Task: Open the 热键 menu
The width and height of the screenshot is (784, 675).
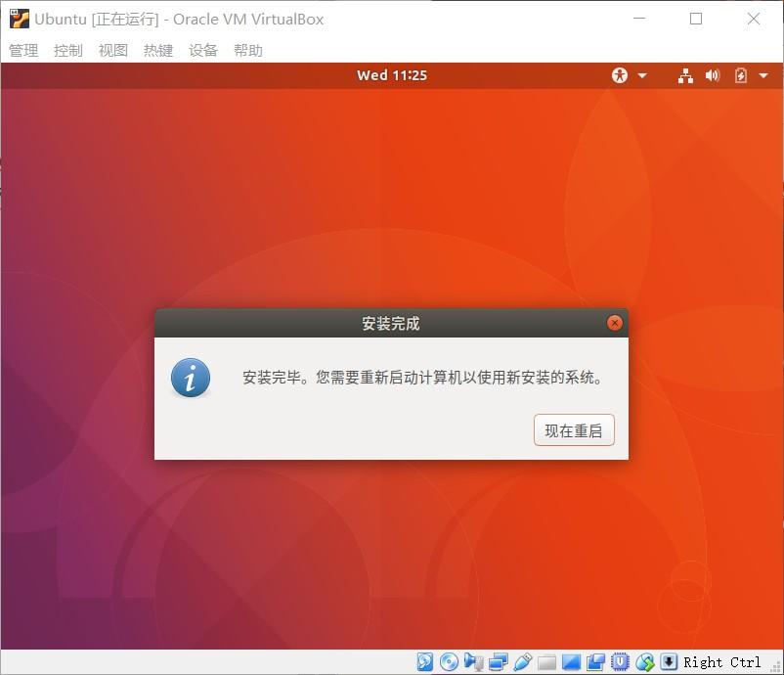Action: click(158, 50)
